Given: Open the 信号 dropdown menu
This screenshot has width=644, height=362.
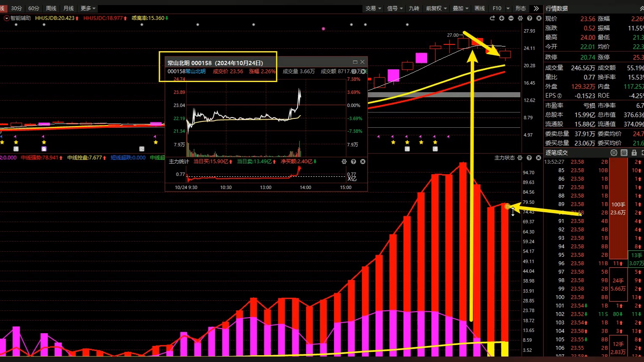Looking at the screenshot, I should pyautogui.click(x=395, y=8).
